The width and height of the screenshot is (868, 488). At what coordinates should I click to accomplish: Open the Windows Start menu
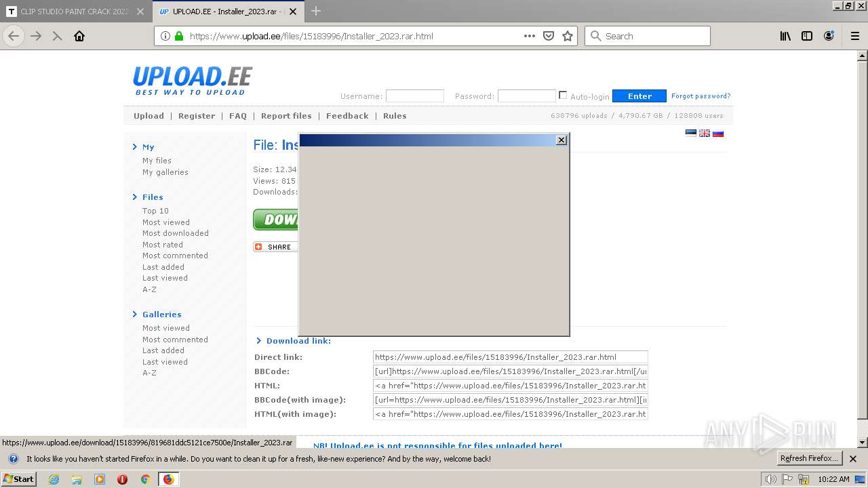click(x=19, y=479)
